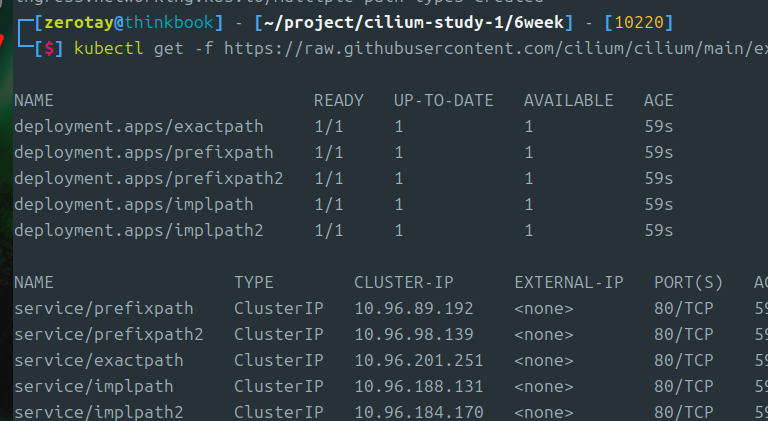Click the cluster IP 10.96.89.192
The width and height of the screenshot is (768, 421).
click(414, 308)
